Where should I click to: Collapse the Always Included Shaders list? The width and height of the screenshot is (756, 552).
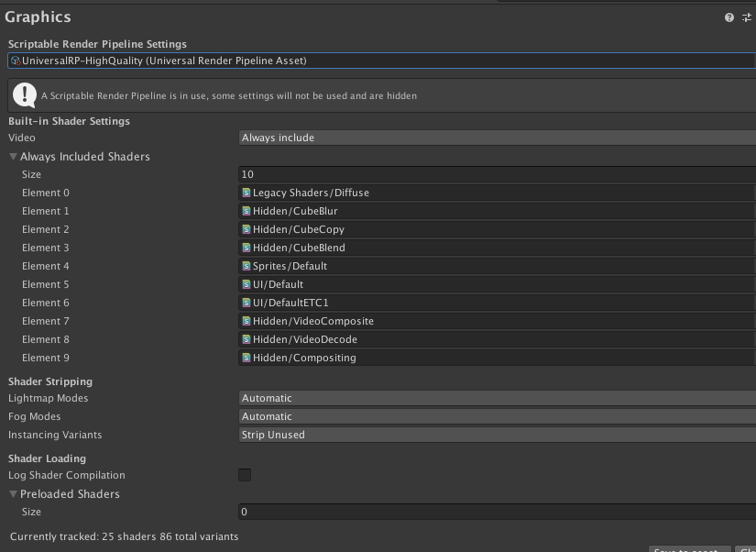click(14, 157)
